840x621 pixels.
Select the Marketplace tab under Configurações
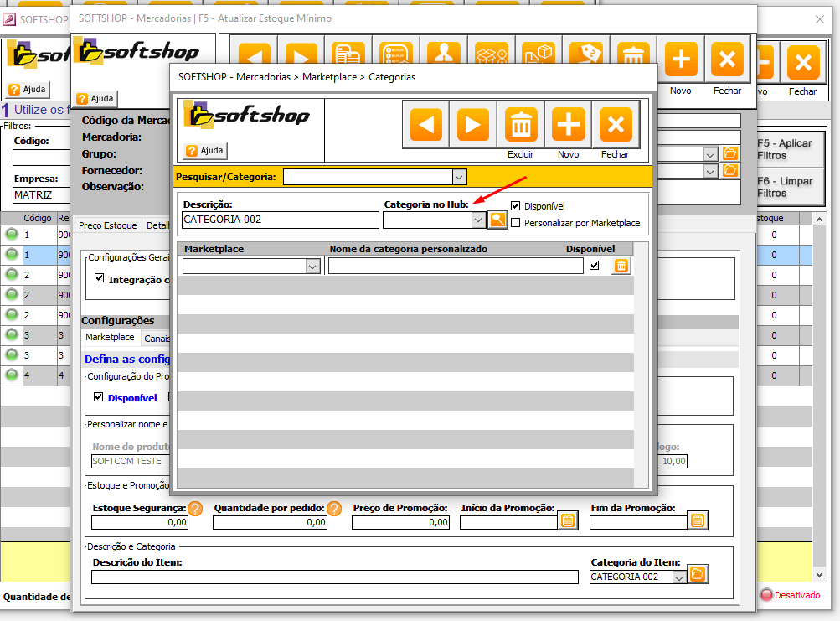pos(110,337)
